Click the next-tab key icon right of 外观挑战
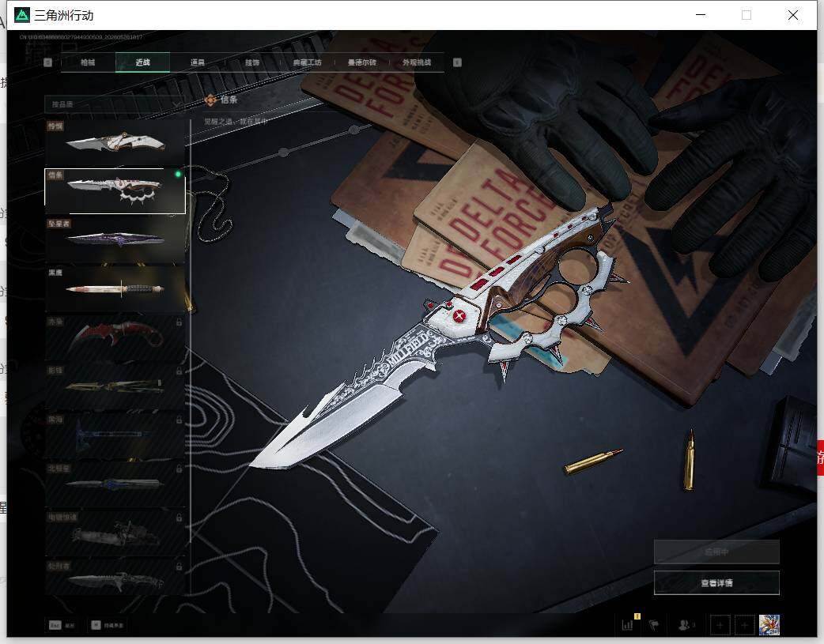 [x=457, y=62]
